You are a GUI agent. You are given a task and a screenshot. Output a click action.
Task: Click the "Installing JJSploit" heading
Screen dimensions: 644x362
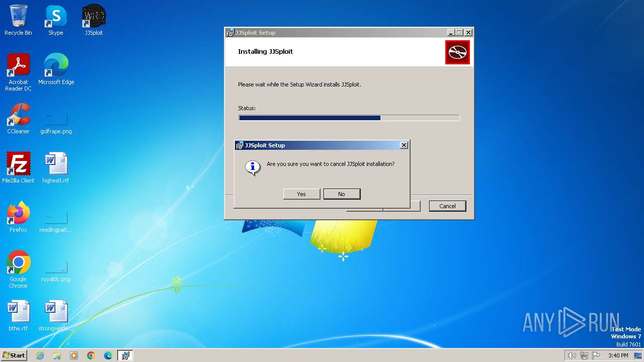265,51
